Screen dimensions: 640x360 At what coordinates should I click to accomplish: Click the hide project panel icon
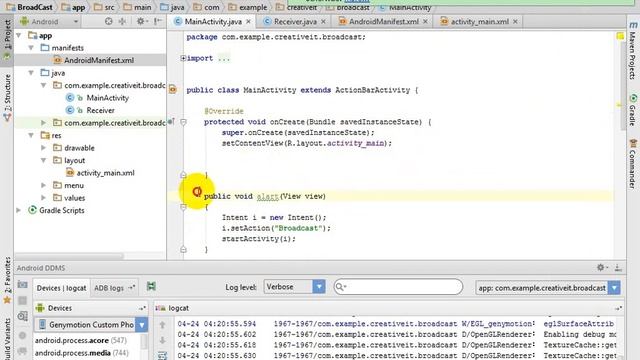pos(158,21)
